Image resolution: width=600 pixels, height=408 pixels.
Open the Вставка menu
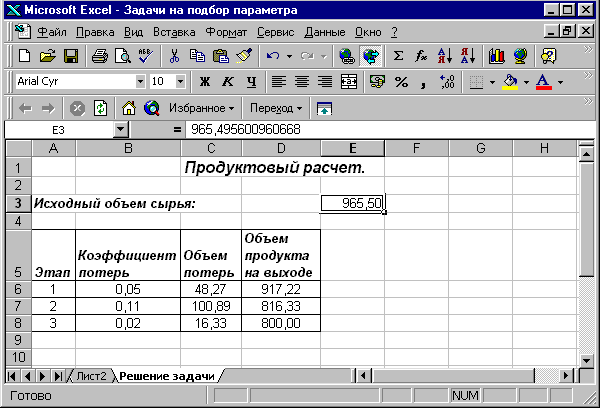pos(174,32)
